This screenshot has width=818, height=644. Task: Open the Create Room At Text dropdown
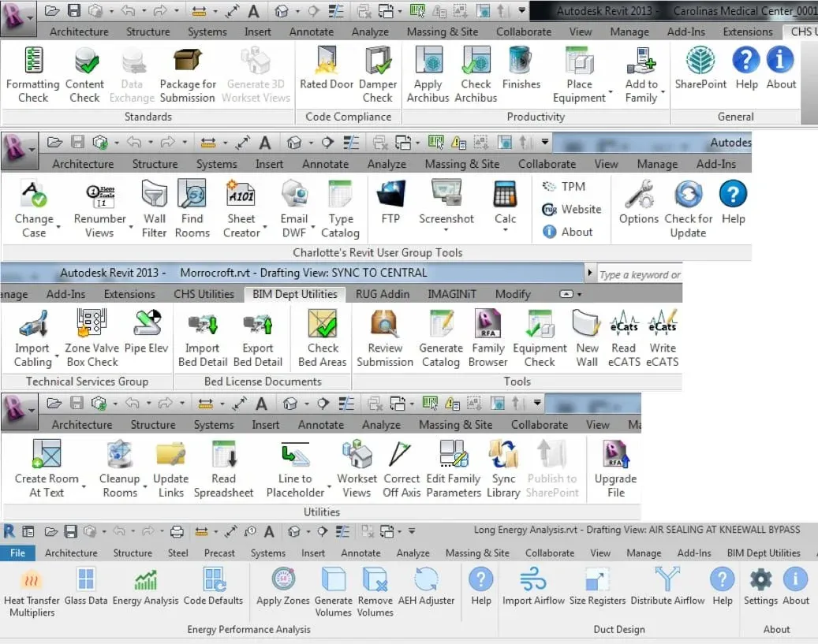(84, 487)
